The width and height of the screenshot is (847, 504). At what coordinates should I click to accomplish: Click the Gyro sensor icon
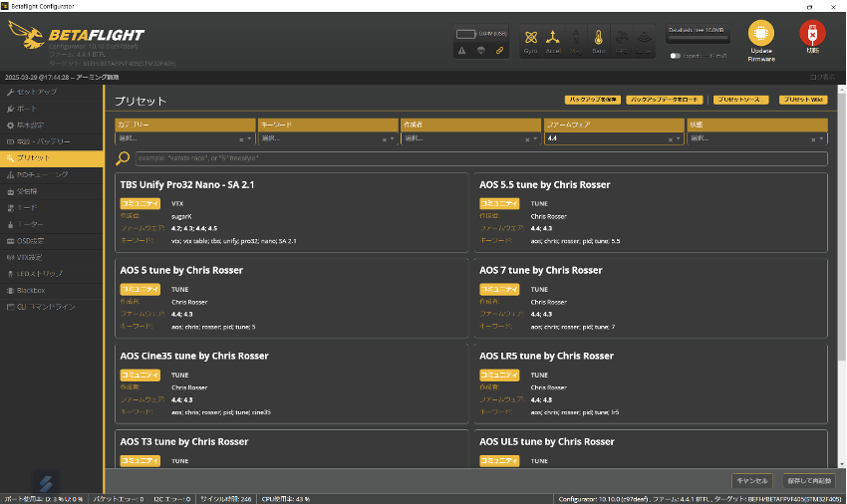[530, 37]
